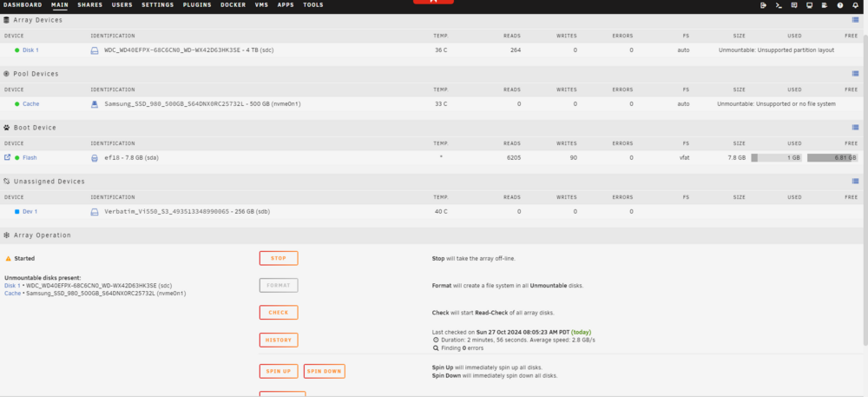The height and width of the screenshot is (397, 868).
Task: Switch to the Docker page
Action: (x=233, y=5)
